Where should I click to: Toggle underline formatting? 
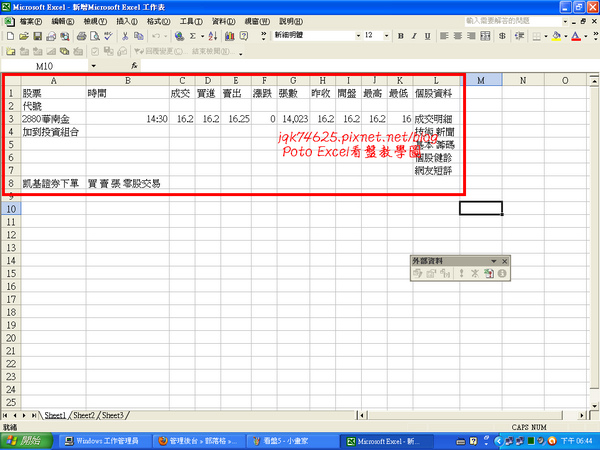[427, 36]
